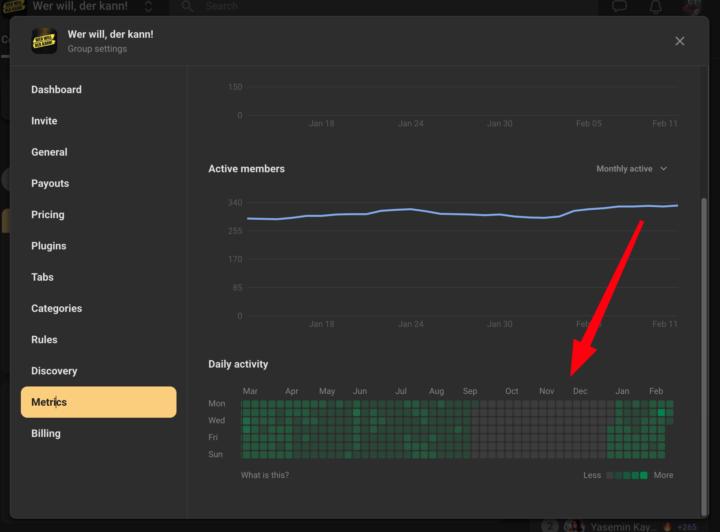Click the Mar month label on heatmap
This screenshot has height=532, width=720.
[250, 391]
